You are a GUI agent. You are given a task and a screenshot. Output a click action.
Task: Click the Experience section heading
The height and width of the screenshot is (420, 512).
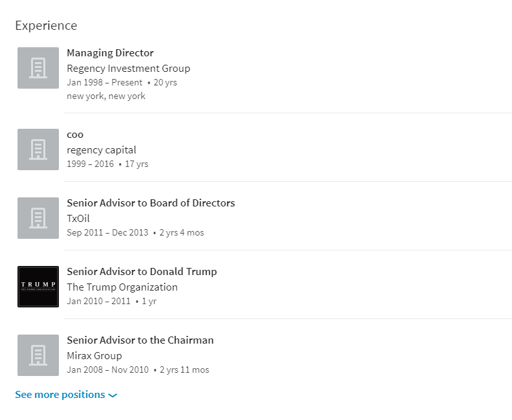(46, 26)
